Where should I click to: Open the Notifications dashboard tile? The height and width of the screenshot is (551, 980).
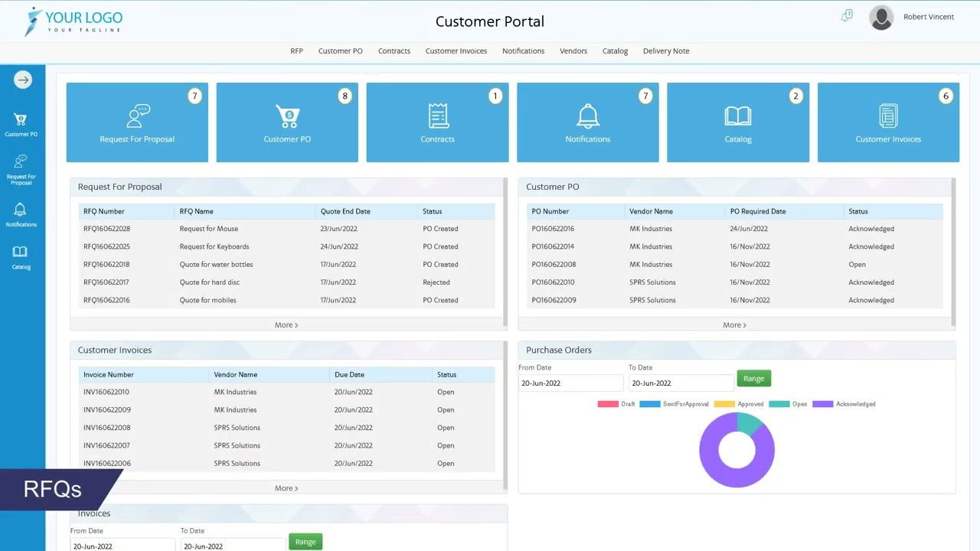588,122
